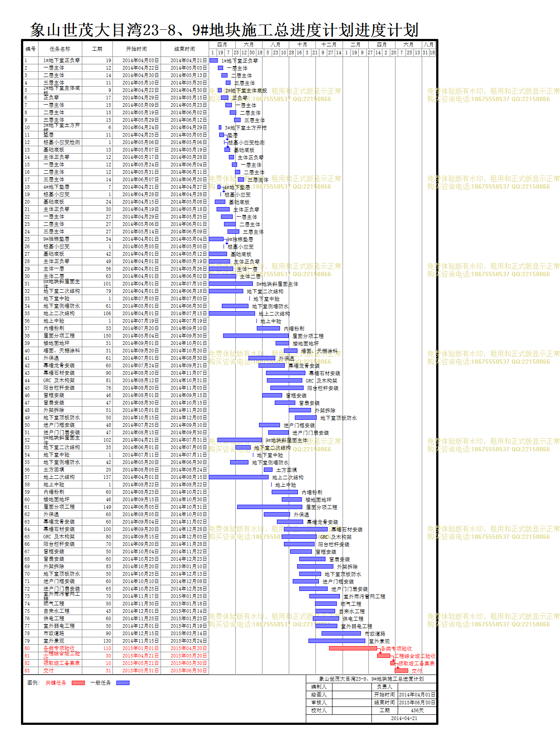
Task: Click duration 150 in row 38
Action: pyautogui.click(x=107, y=336)
